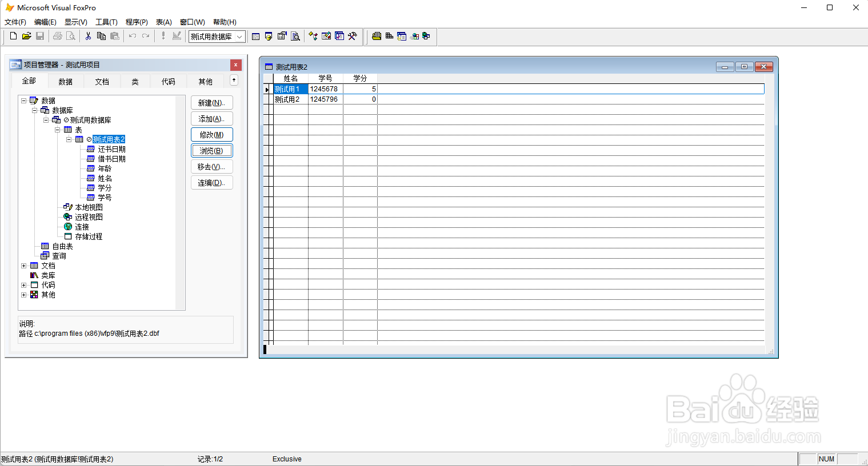Open the 表(A) menu
The width and height of the screenshot is (868, 466).
(164, 22)
